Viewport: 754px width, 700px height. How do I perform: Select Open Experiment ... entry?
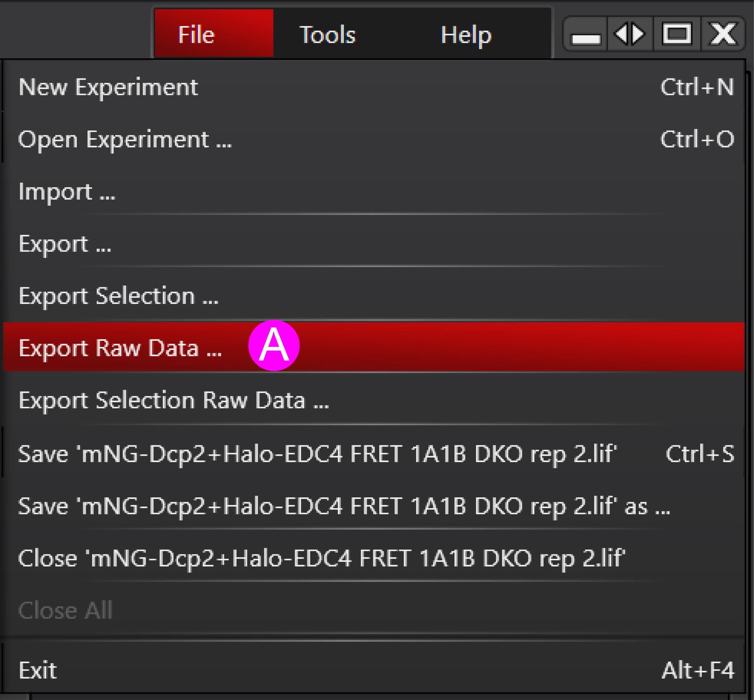[x=374, y=139]
